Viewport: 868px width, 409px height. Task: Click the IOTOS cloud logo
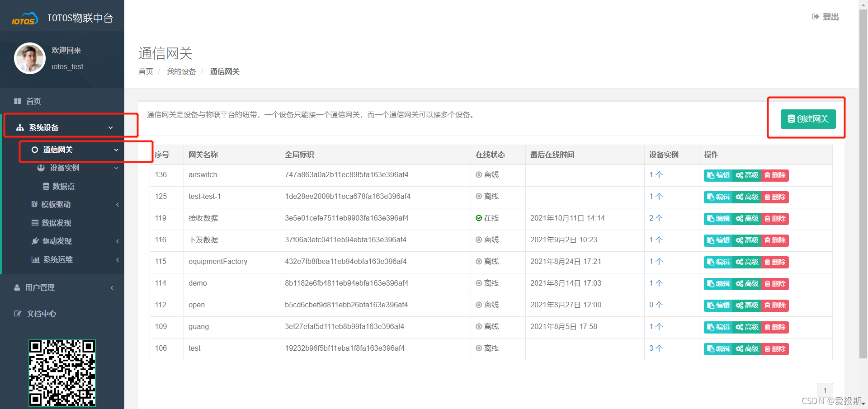tap(25, 19)
